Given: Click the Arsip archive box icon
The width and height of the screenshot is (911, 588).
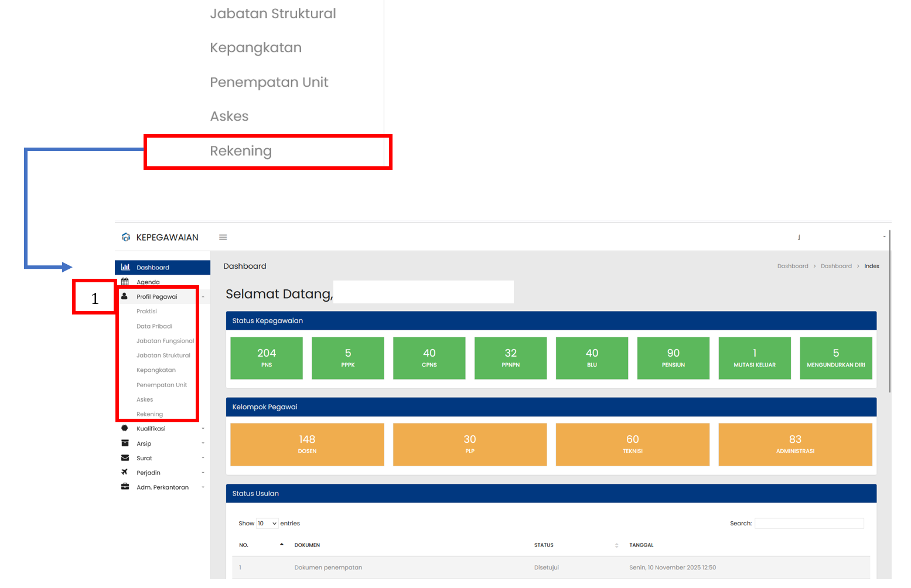Looking at the screenshot, I should [x=125, y=443].
